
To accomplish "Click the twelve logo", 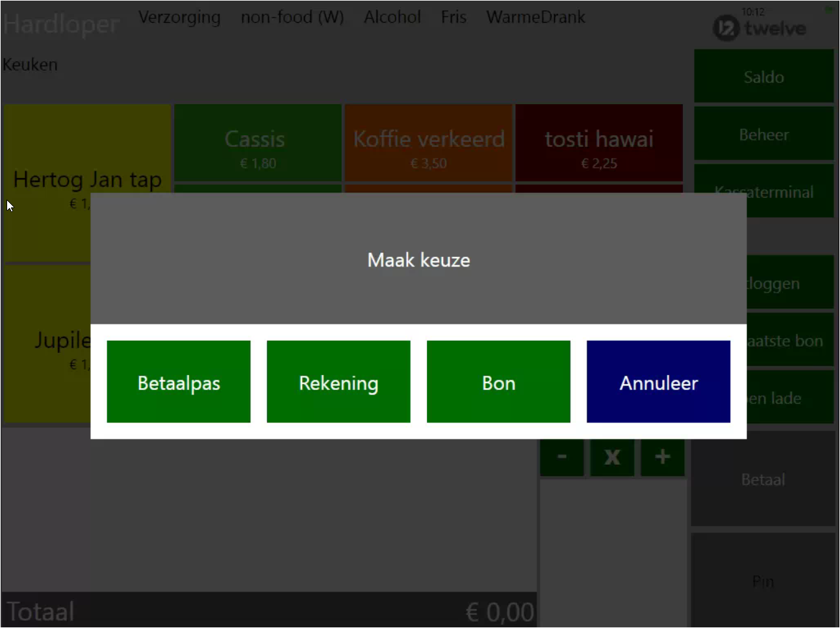I will (x=759, y=28).
